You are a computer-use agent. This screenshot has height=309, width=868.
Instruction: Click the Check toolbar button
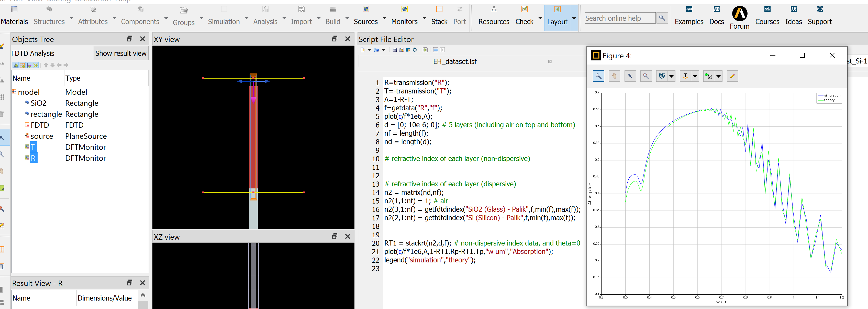524,16
